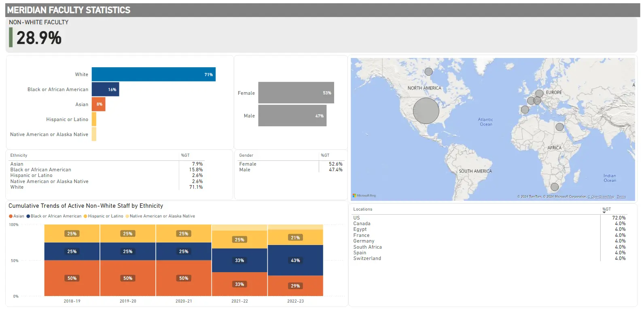Select the Male row in Gender table

291,170
